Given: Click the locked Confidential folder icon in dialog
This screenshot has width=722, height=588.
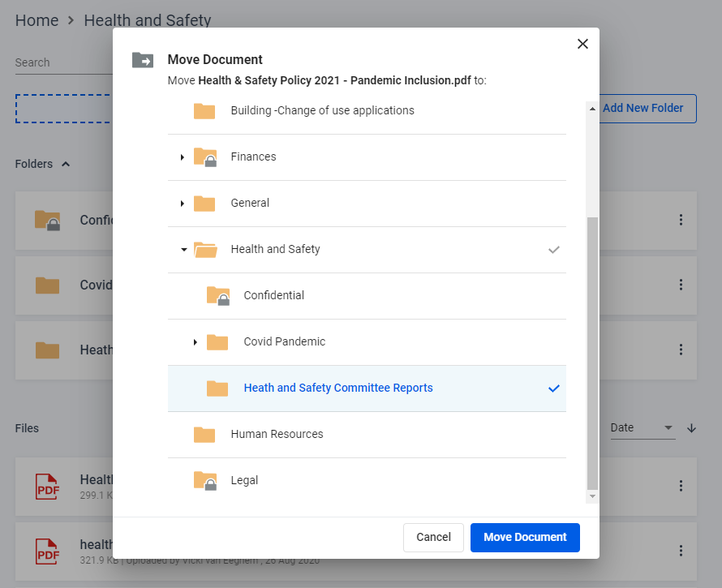Looking at the screenshot, I should [218, 296].
